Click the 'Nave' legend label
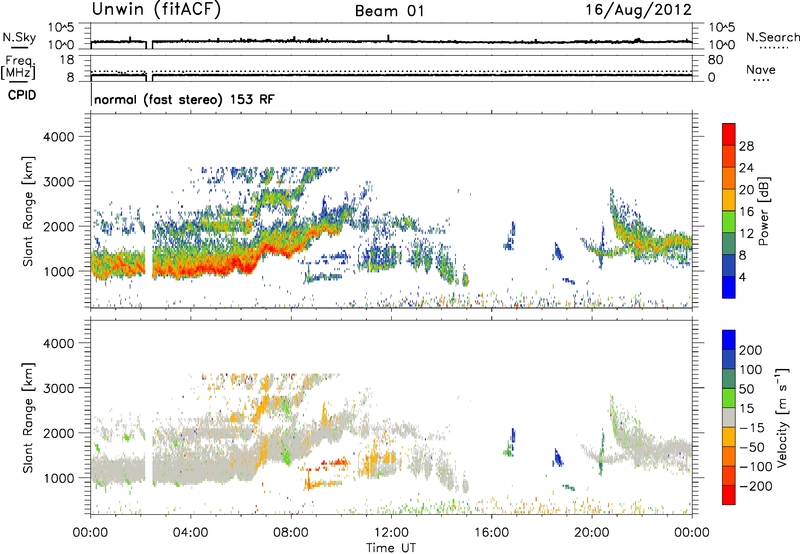 760,70
